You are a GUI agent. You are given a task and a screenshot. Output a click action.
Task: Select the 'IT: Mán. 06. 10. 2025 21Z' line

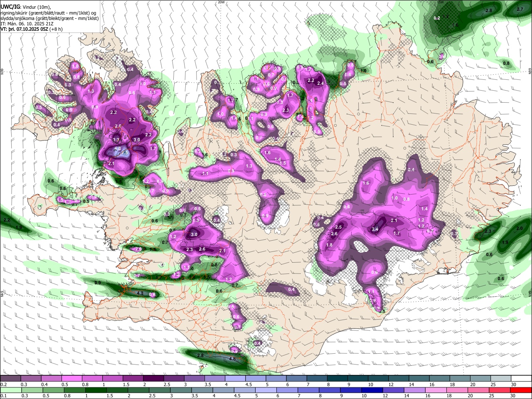27,24
